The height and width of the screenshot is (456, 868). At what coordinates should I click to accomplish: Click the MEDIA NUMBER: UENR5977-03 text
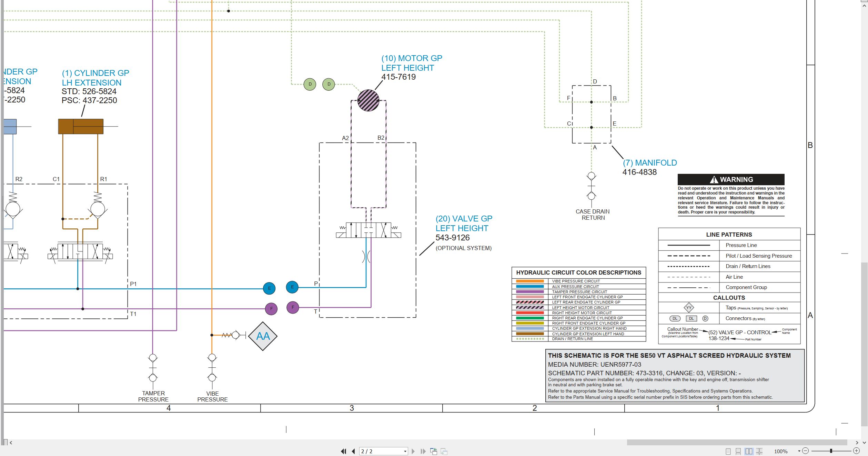[594, 365]
